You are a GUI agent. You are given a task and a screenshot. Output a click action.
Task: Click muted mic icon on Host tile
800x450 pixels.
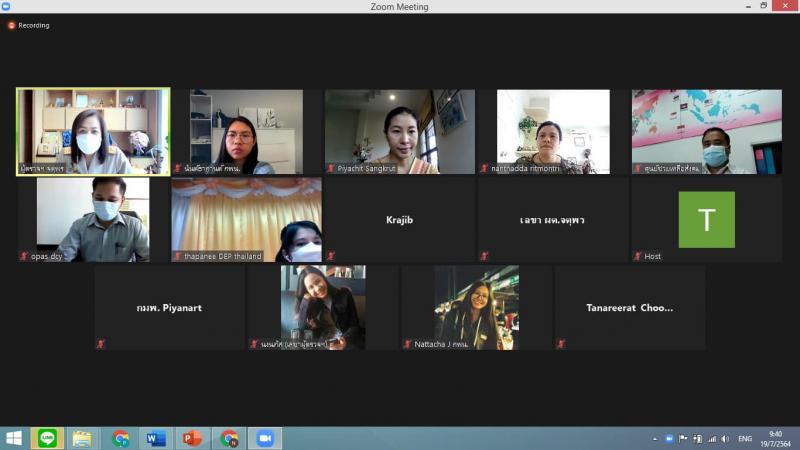pyautogui.click(x=638, y=256)
